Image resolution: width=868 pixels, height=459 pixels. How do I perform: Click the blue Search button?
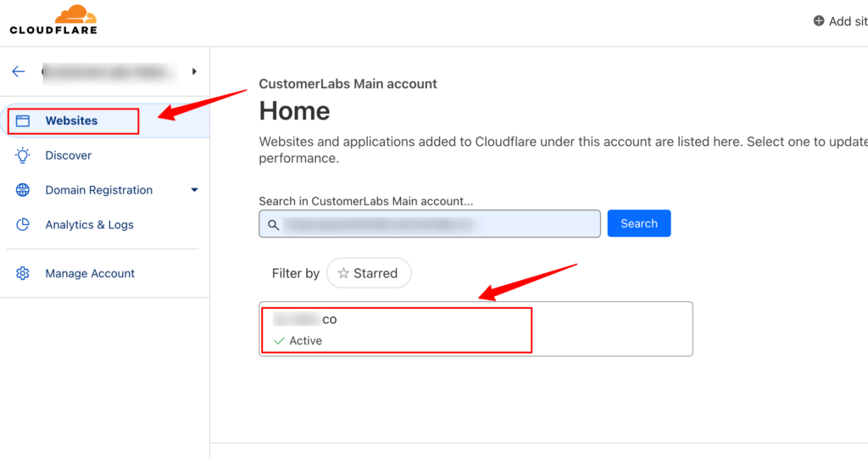click(639, 223)
